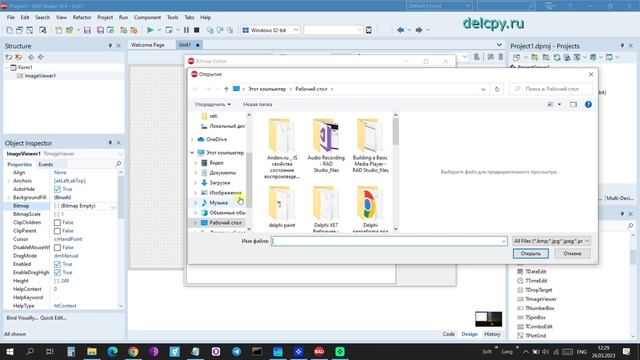Open File Explorer from the taskbar
The width and height of the screenshot is (640, 360).
(x=92, y=351)
